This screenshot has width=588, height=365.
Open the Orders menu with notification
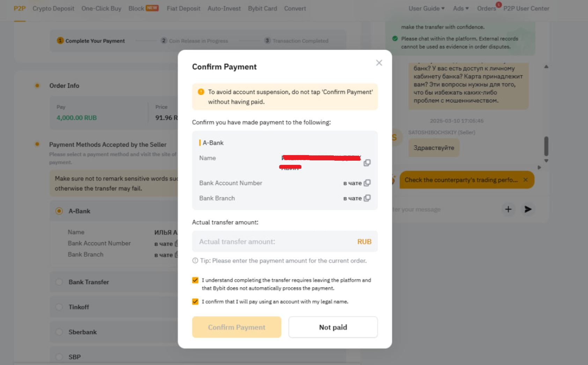[x=486, y=8]
